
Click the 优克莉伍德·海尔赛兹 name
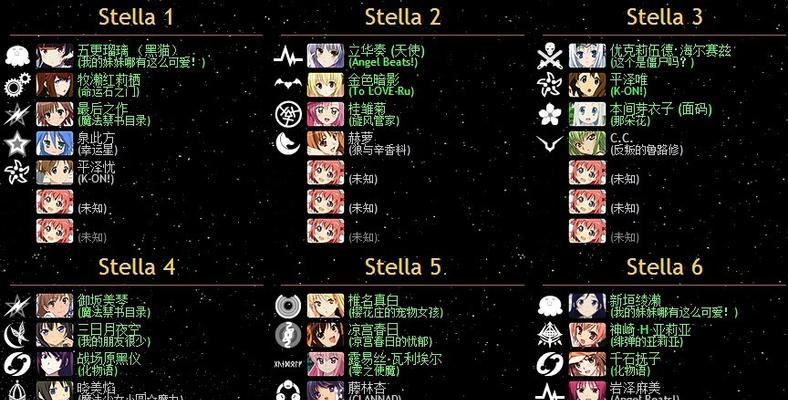670,50
